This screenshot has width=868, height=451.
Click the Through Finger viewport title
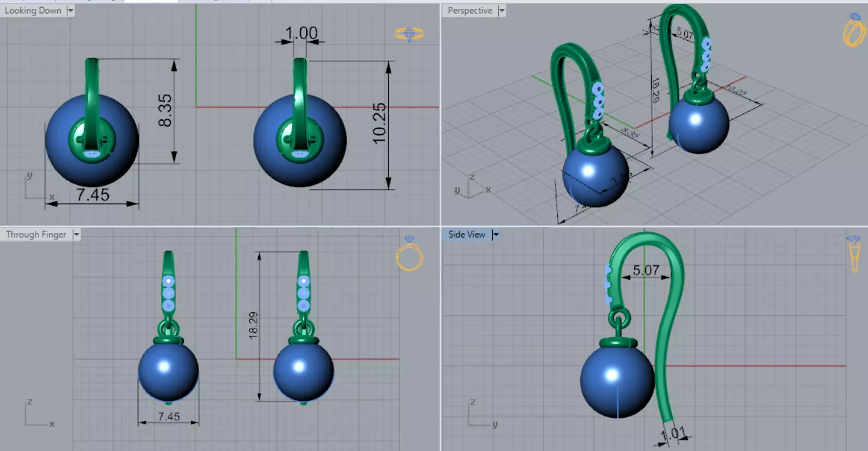[36, 235]
